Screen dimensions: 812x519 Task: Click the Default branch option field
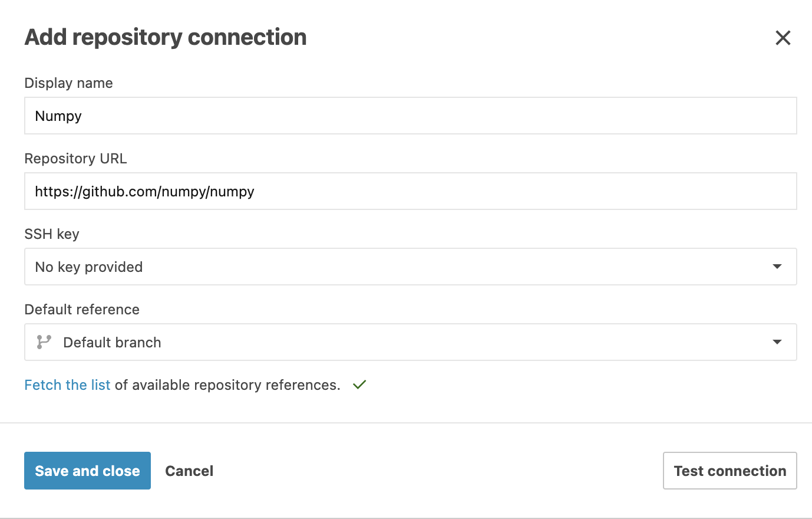click(236, 341)
